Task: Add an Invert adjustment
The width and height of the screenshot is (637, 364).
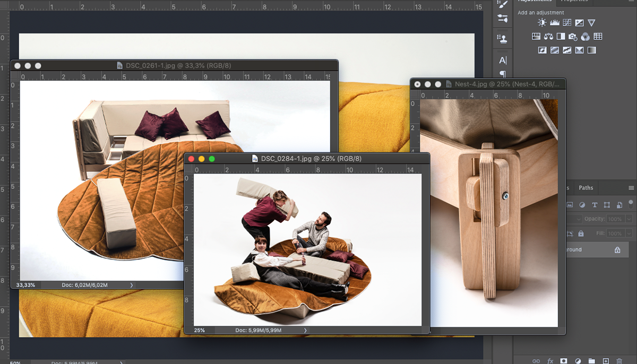Action: point(542,50)
